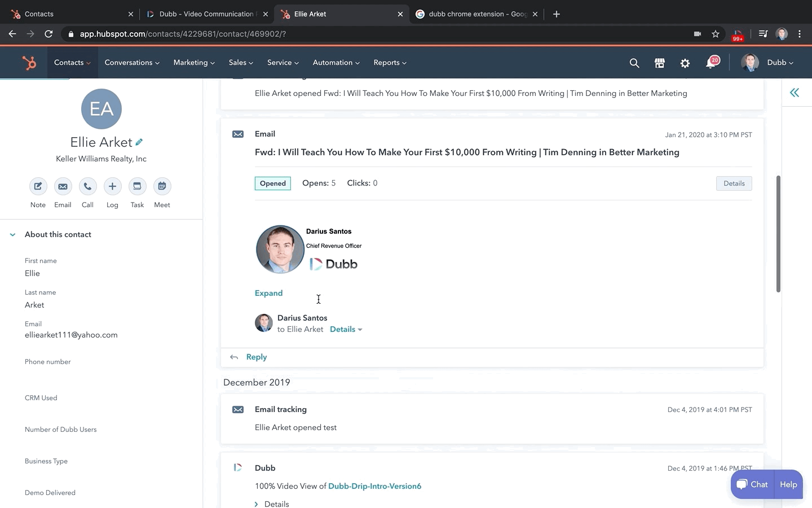
Task: Click the Number of Dubb Users property
Action: (x=101, y=436)
